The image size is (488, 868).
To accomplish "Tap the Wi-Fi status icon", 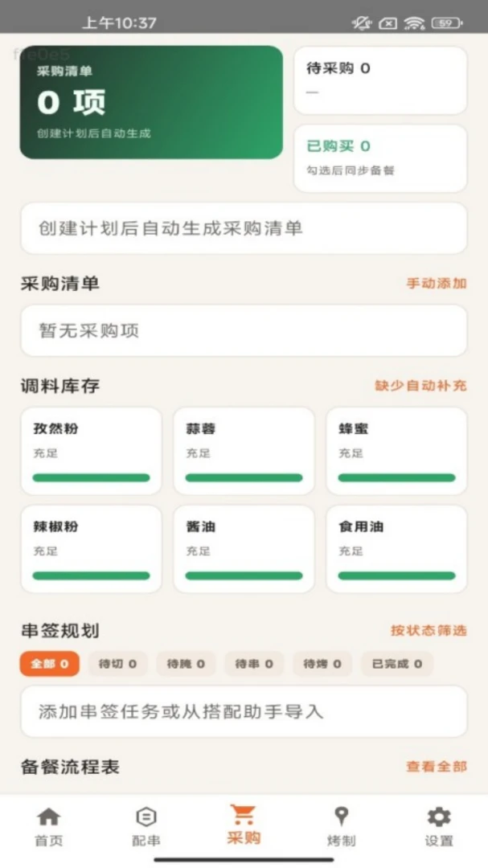I will pos(414,23).
